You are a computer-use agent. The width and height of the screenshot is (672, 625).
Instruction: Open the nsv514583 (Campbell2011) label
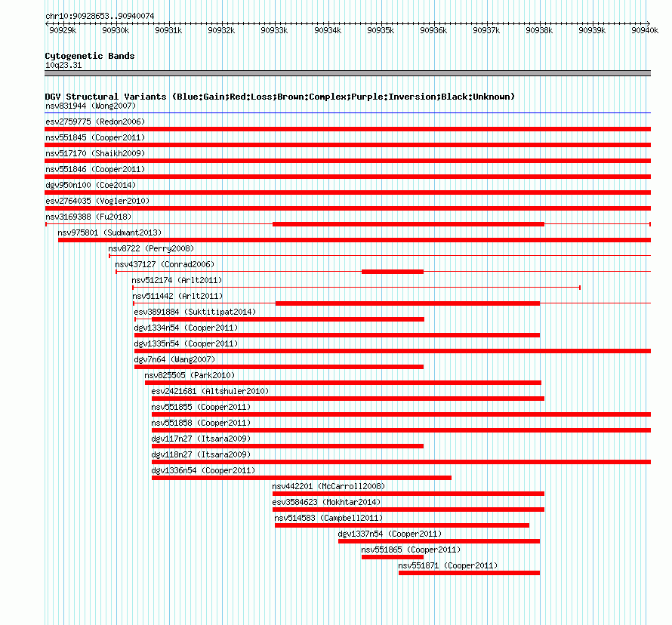(x=328, y=518)
